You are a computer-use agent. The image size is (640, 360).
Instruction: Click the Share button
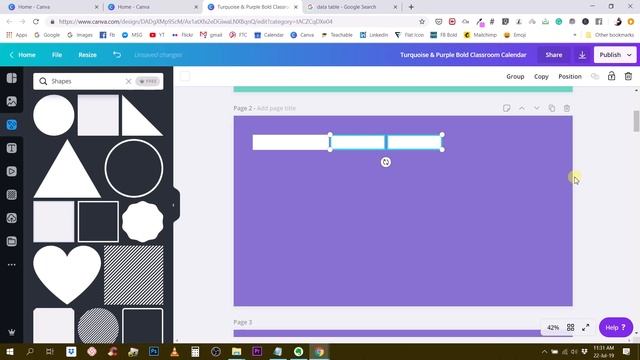click(553, 55)
